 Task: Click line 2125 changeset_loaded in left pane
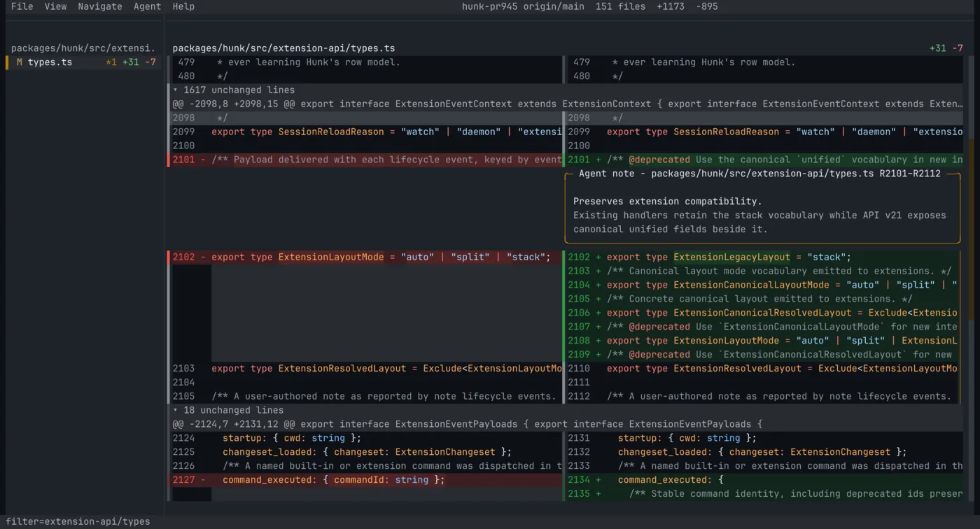click(x=365, y=452)
